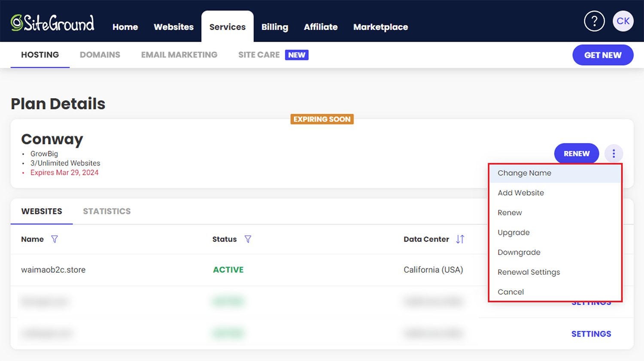The height and width of the screenshot is (361, 644).
Task: Choose Upgrade from the options menu
Action: point(513,232)
